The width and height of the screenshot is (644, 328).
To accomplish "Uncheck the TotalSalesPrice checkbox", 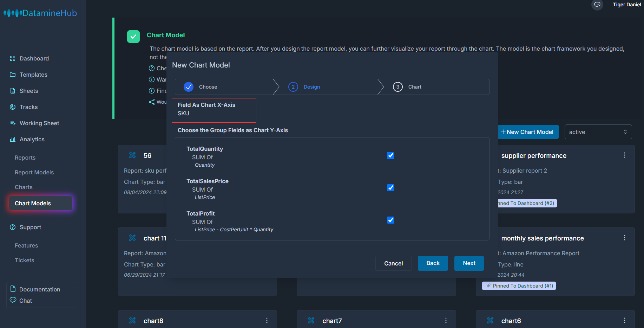I will click(x=391, y=188).
